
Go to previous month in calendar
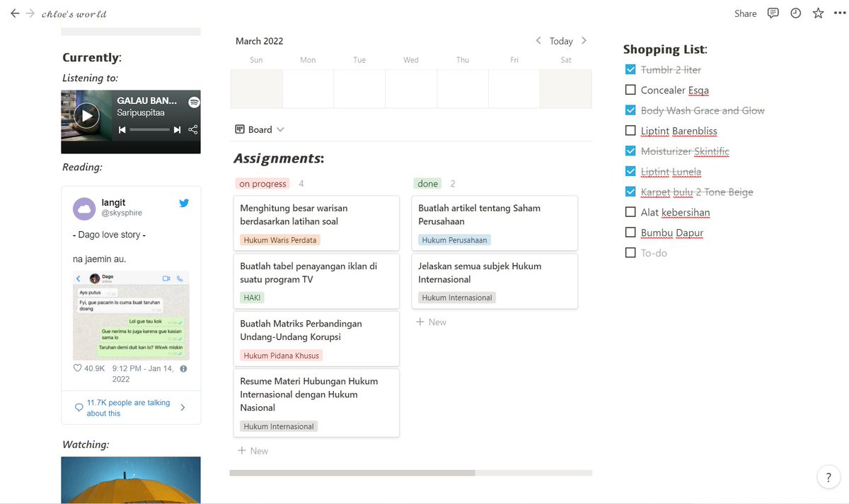click(x=538, y=41)
